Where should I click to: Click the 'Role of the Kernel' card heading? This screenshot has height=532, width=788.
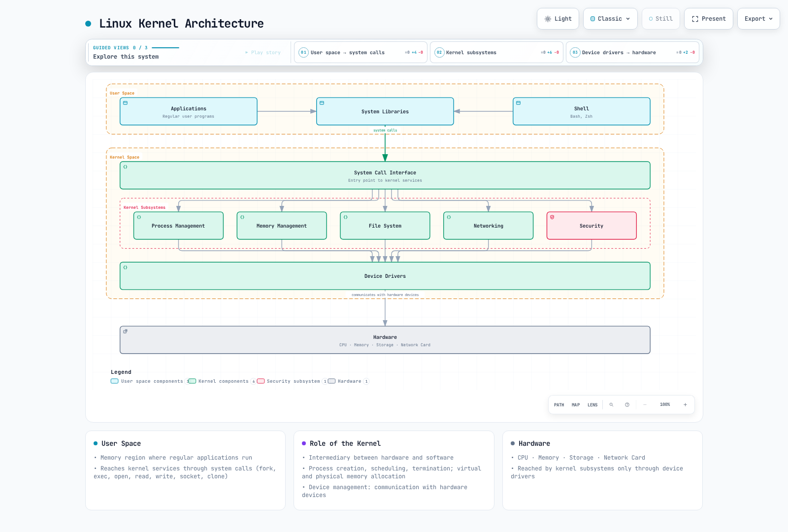[345, 443]
